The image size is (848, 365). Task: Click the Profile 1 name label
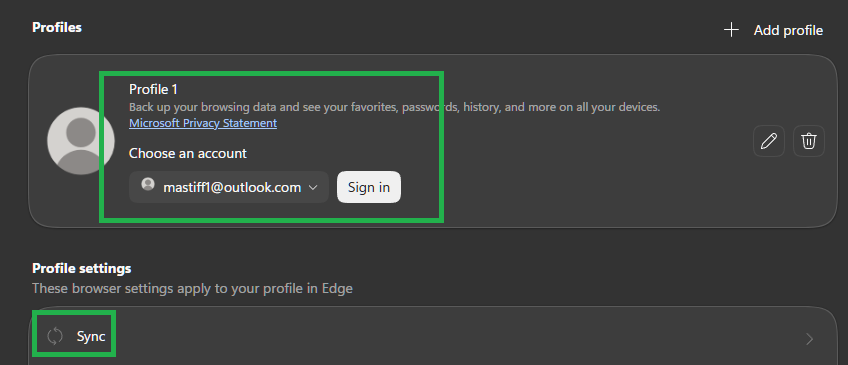click(x=153, y=89)
